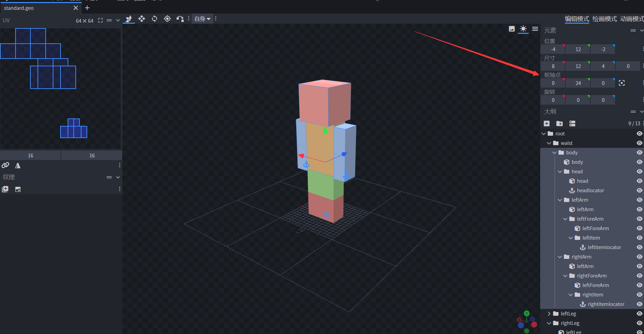Image resolution: width=644 pixels, height=334 pixels.
Task: Collapse the 纹理 textures panel chevron
Action: [118, 177]
